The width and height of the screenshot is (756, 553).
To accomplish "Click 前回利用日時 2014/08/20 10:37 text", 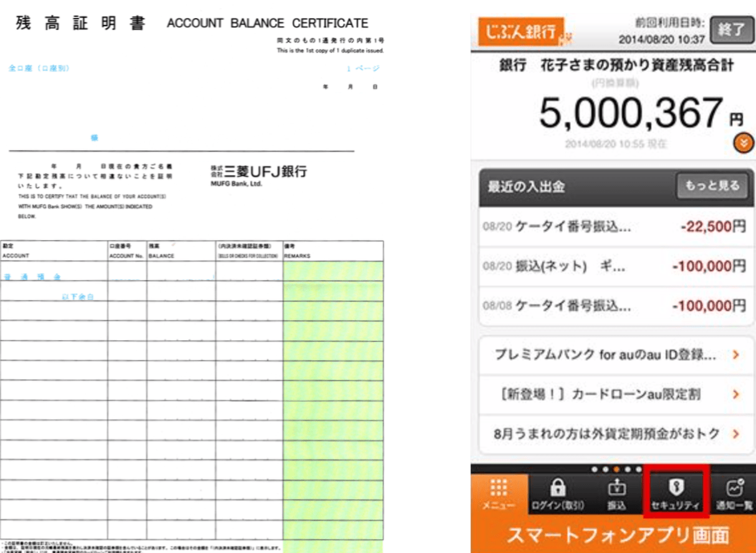I will [661, 32].
